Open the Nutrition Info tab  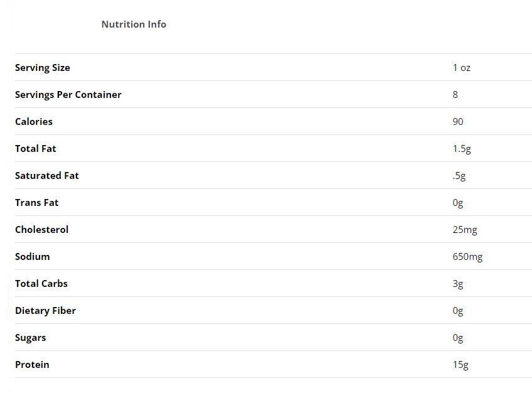point(134,24)
